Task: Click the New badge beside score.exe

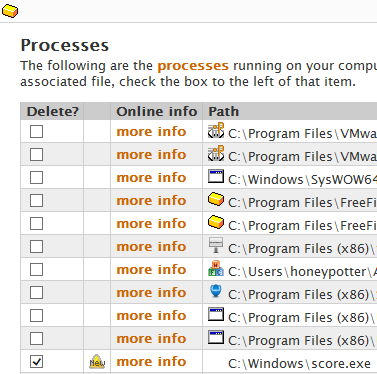Action: click(x=97, y=362)
